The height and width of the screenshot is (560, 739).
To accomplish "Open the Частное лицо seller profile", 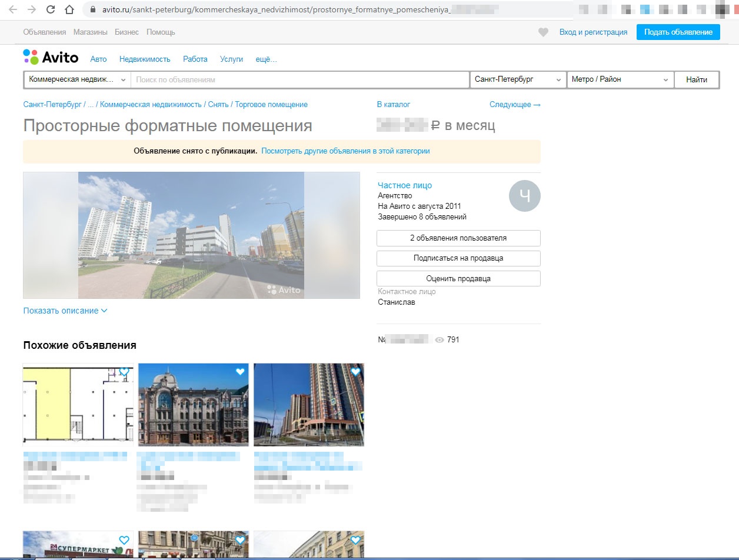I will click(405, 185).
